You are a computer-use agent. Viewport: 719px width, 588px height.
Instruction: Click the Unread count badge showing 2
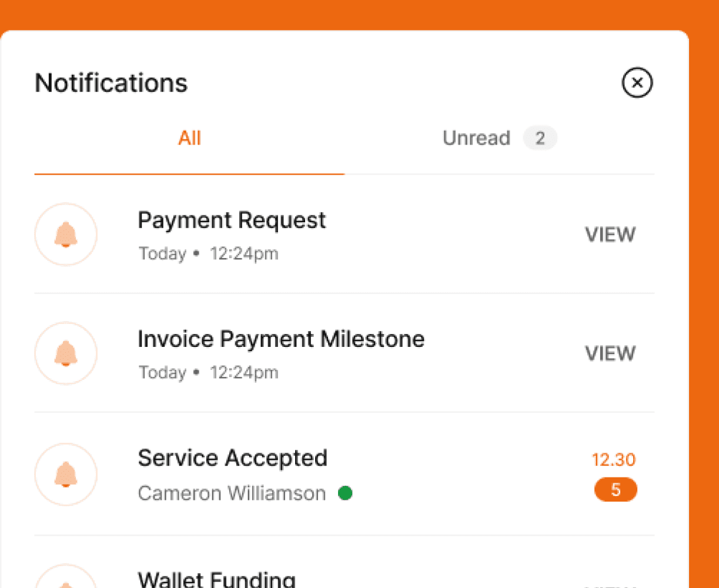point(540,139)
